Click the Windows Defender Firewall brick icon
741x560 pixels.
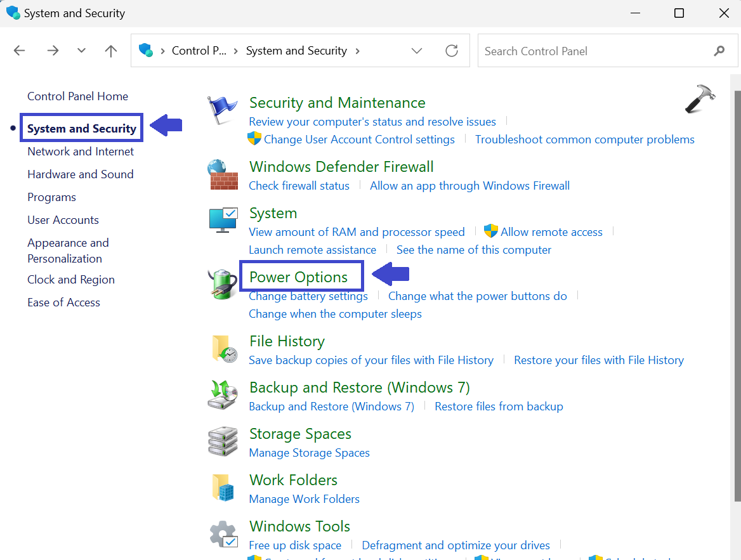[223, 175]
